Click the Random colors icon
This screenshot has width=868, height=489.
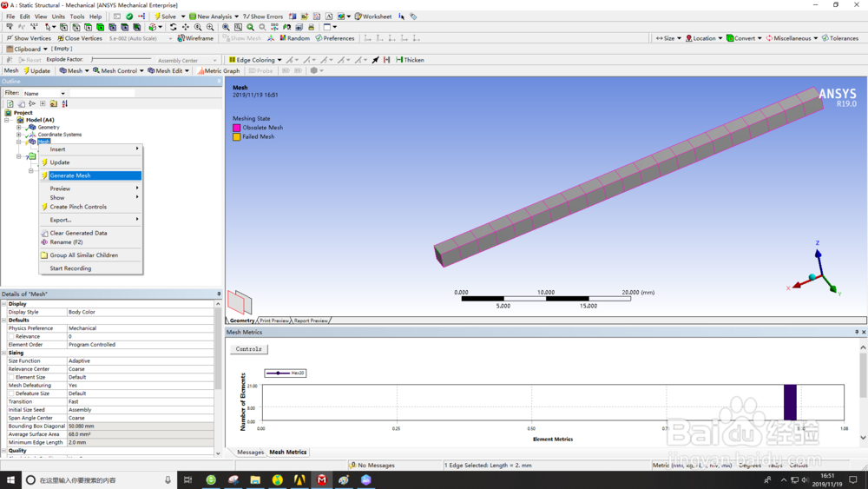click(294, 38)
